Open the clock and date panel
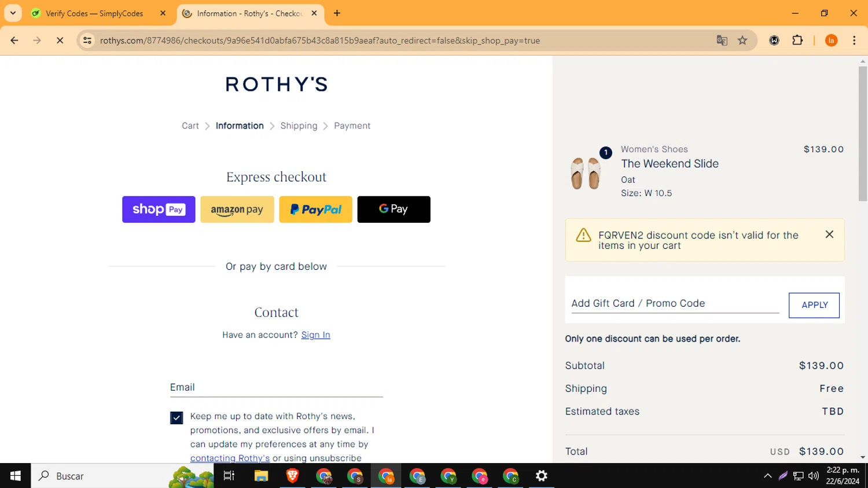Viewport: 868px width, 488px height. pyautogui.click(x=843, y=476)
